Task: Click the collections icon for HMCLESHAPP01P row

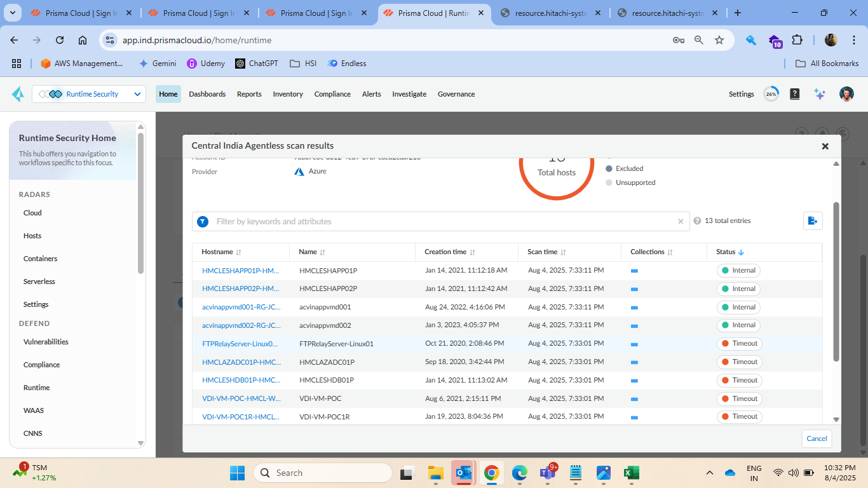Action: point(634,271)
